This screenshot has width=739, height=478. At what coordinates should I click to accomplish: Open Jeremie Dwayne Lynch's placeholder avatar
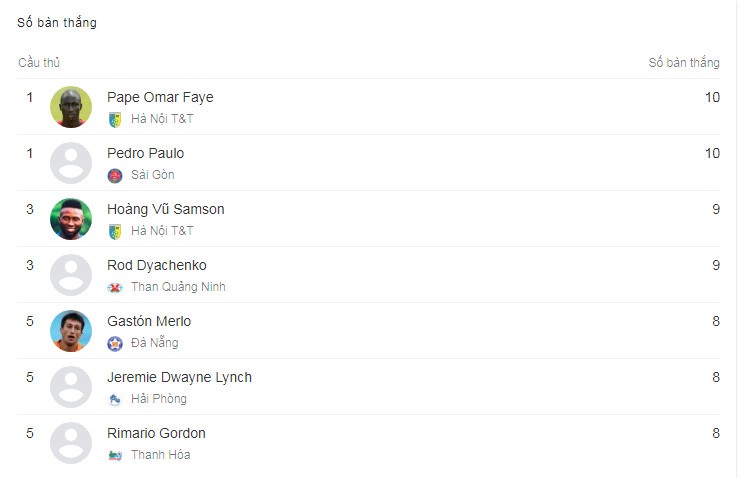[x=71, y=387]
